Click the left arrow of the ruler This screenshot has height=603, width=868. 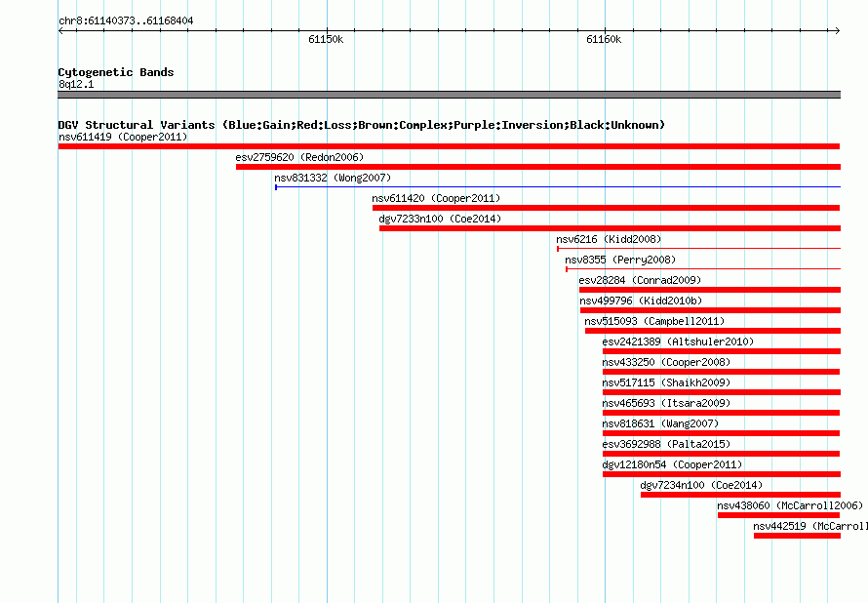(x=60, y=31)
